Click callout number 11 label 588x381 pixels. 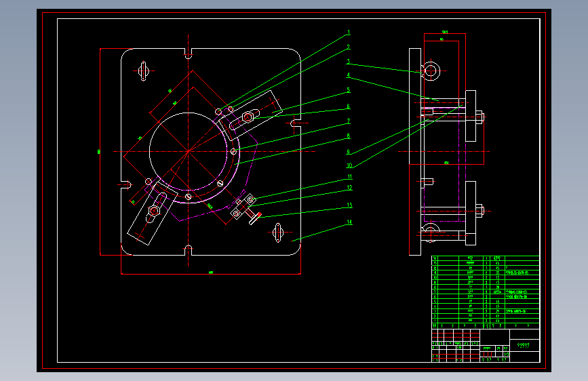tap(349, 177)
